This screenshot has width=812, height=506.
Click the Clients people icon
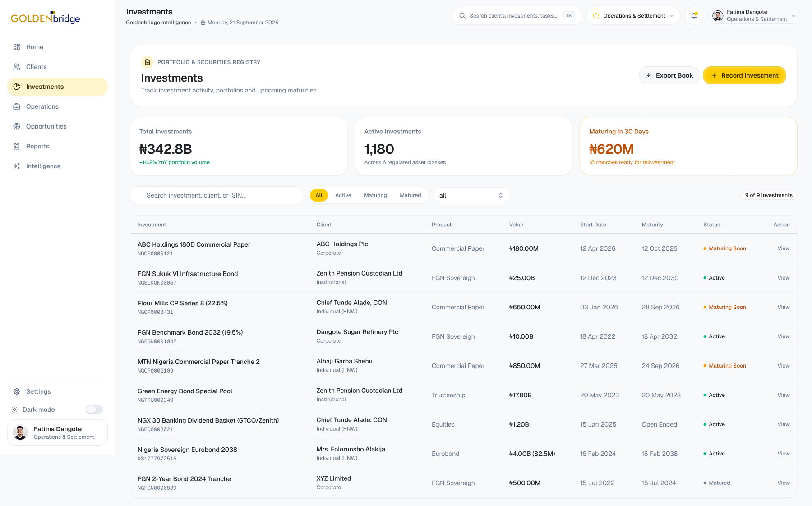click(17, 67)
